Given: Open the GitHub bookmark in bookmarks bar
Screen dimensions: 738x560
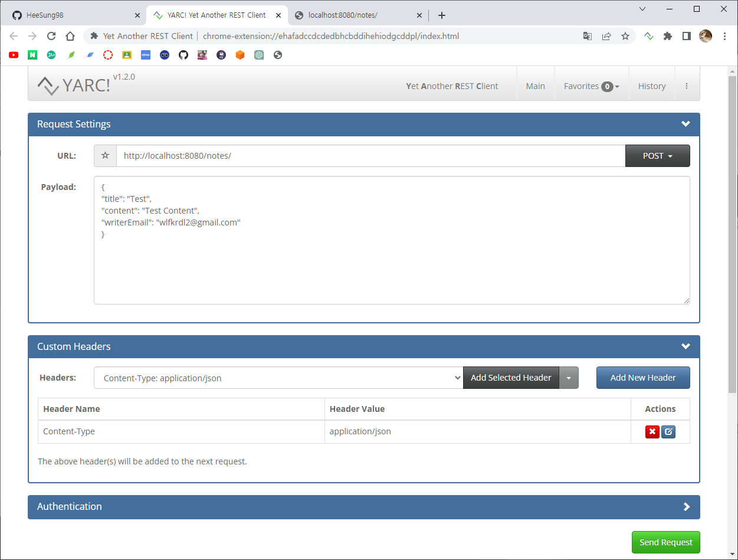Looking at the screenshot, I should (x=183, y=55).
